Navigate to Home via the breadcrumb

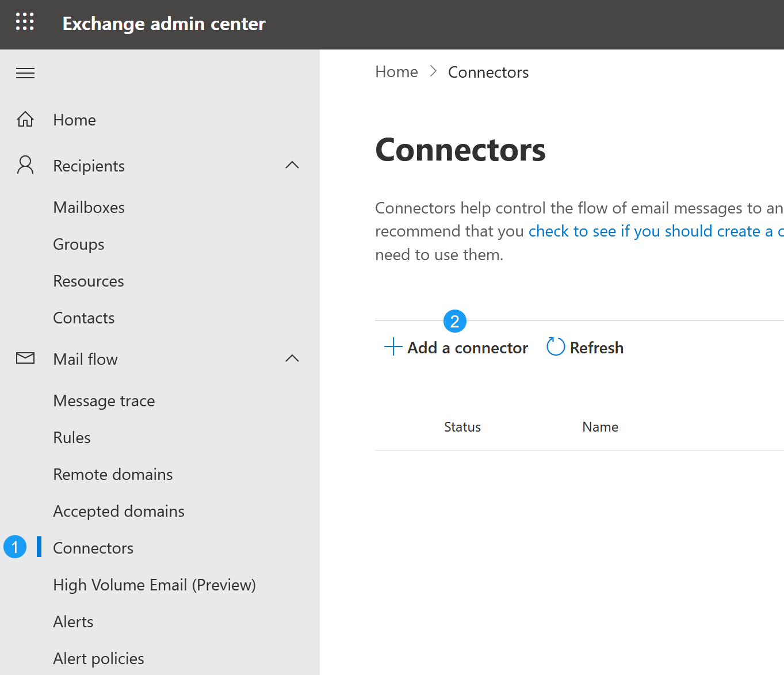[396, 71]
